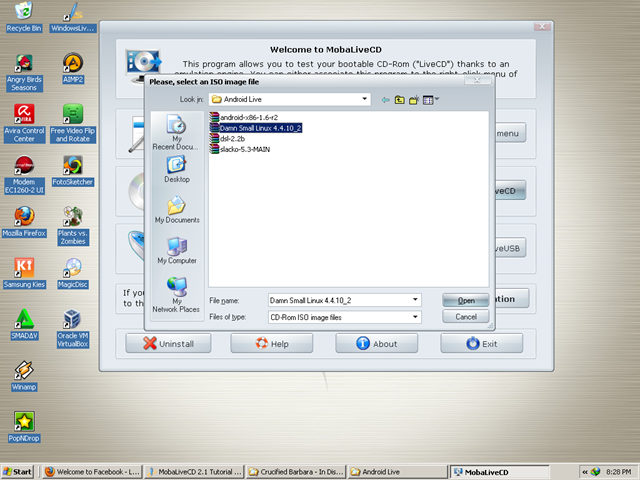This screenshot has height=480, width=640.
Task: Open the Recycle Bin desktop icon
Action: coord(24,17)
